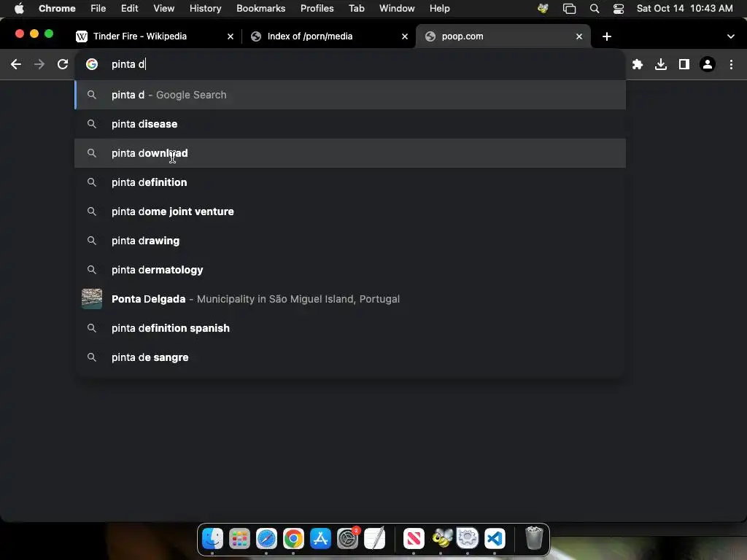Choose the 'pinta disease' suggestion

coord(350,124)
